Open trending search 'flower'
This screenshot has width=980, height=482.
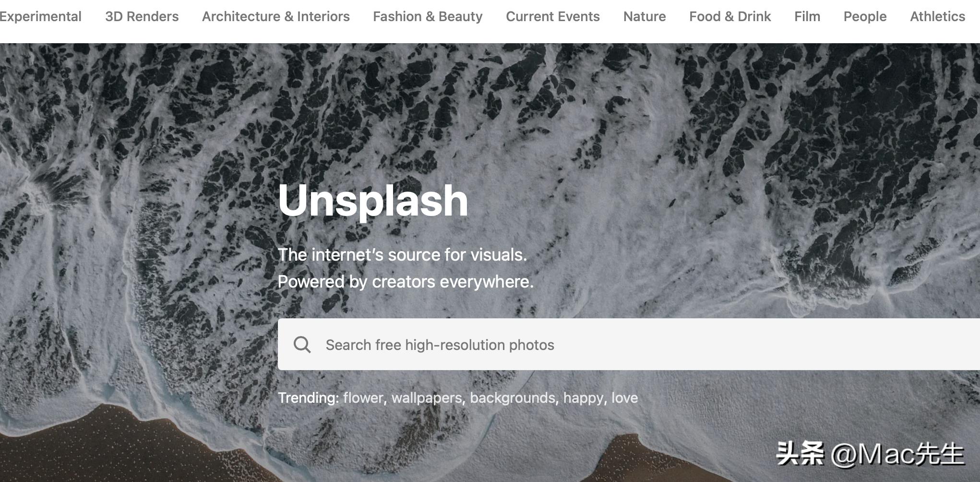[363, 398]
